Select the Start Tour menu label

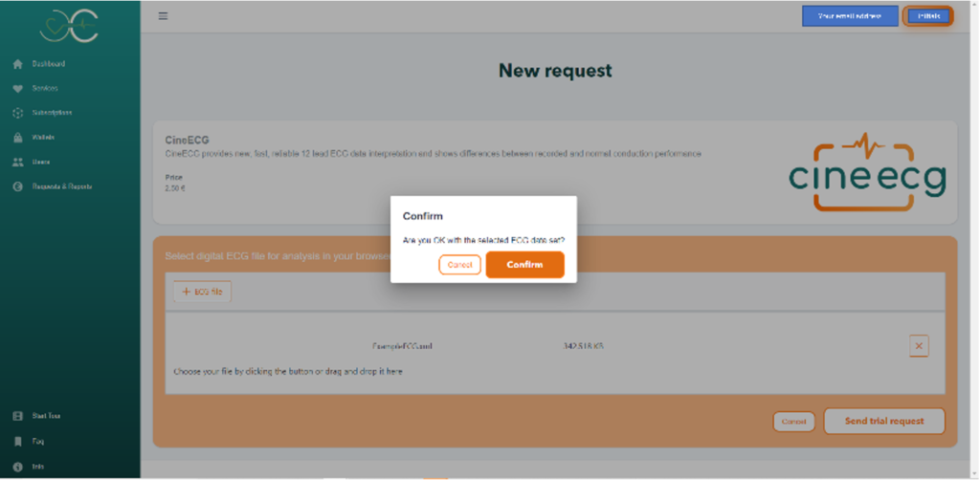point(46,416)
